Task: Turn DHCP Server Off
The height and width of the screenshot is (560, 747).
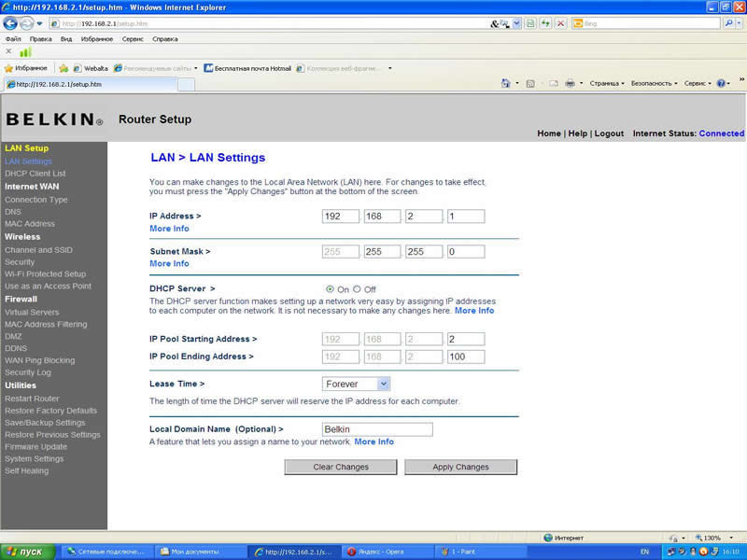Action: point(357,289)
